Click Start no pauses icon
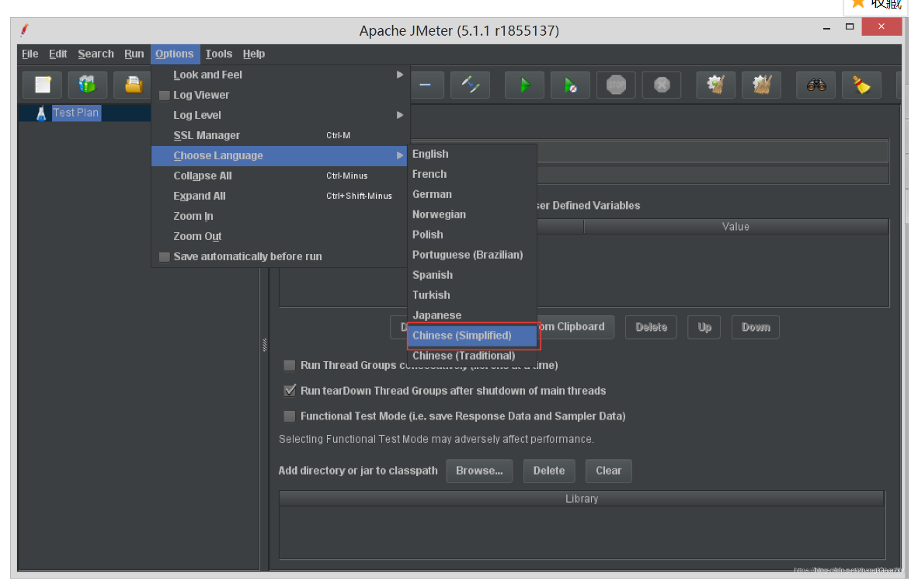This screenshot has width=918, height=588. click(x=570, y=85)
